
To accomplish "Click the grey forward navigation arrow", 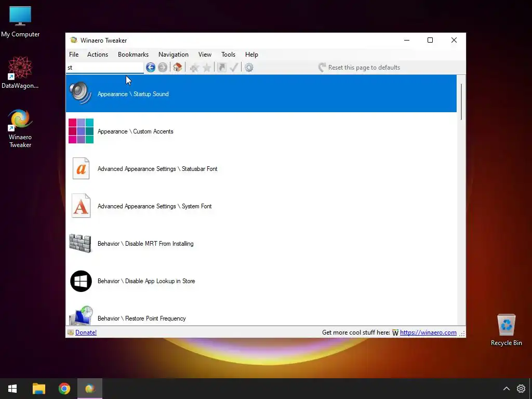I will 163,67.
